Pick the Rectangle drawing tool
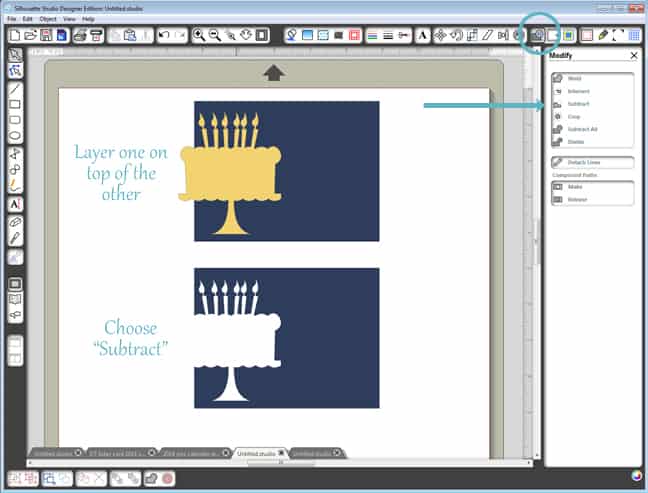Screen dimensions: 648x493 tap(15, 104)
